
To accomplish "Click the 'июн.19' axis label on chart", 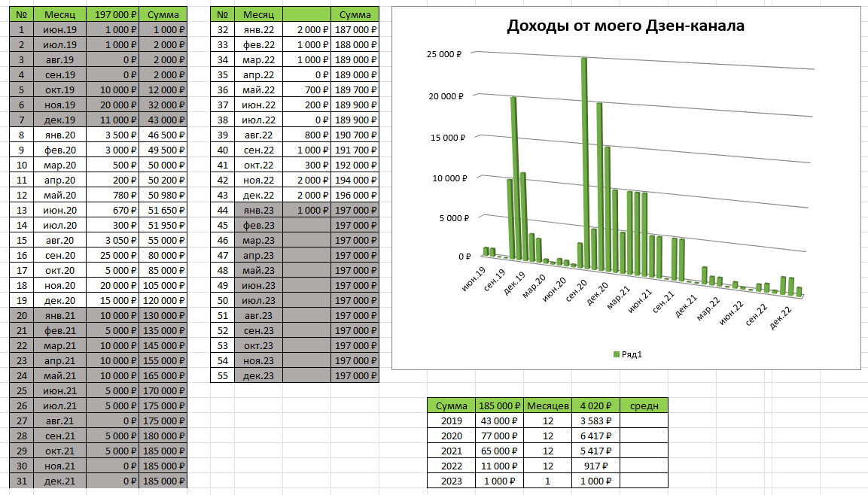I will [x=474, y=278].
